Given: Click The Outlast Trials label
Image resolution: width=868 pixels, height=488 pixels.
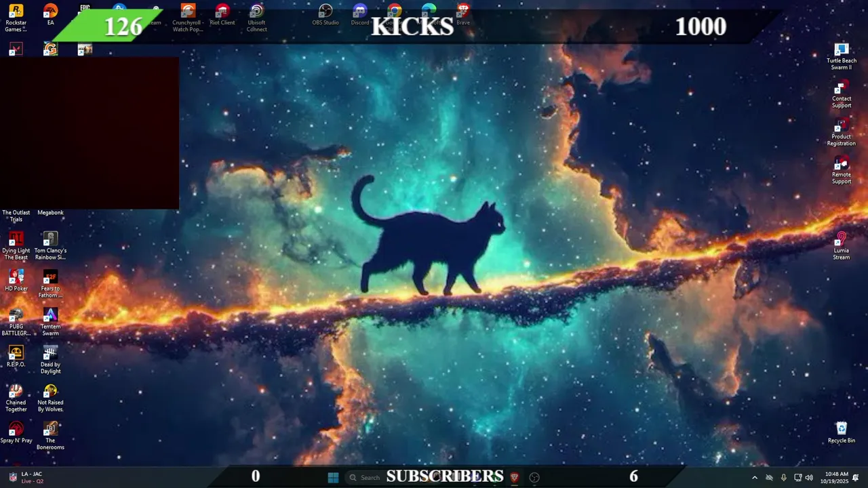Looking at the screenshot, I should pos(16,216).
